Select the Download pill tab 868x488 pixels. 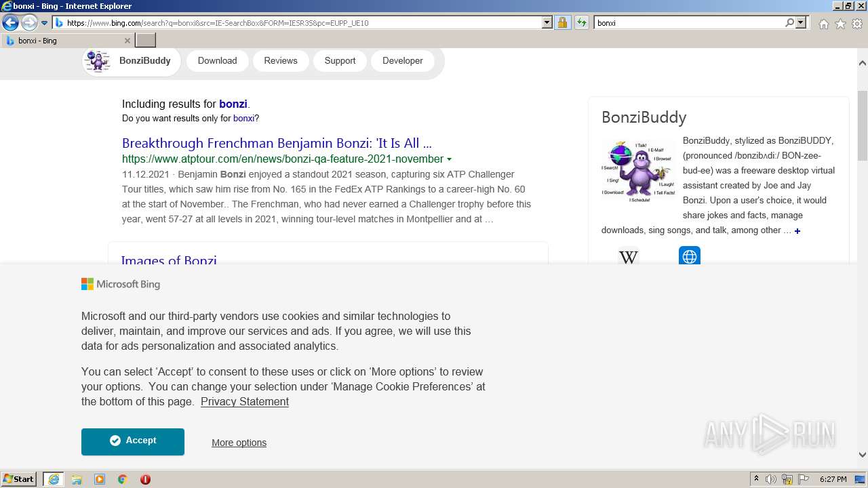(x=217, y=61)
